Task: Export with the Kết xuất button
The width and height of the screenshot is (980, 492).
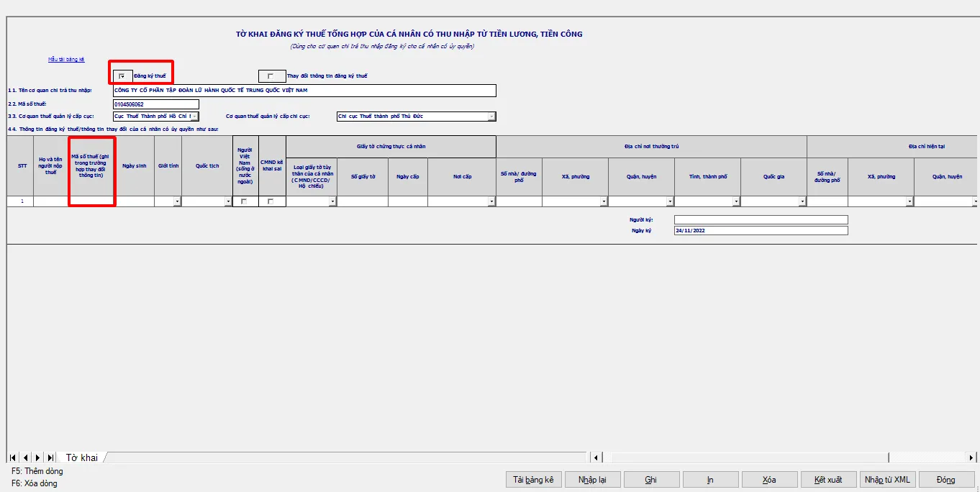Action: 828,480
